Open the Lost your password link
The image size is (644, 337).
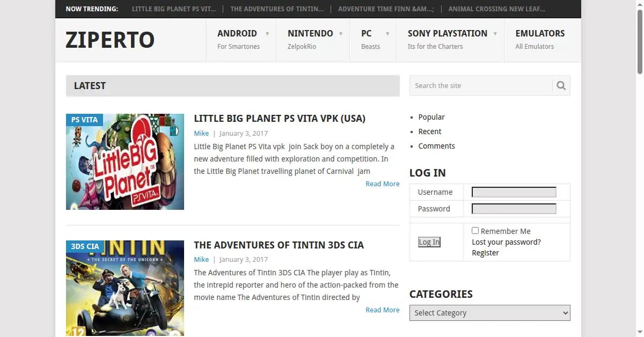tap(506, 242)
